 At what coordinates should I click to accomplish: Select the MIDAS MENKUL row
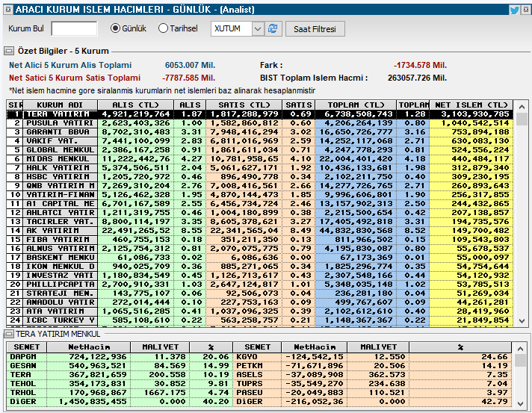coord(259,159)
